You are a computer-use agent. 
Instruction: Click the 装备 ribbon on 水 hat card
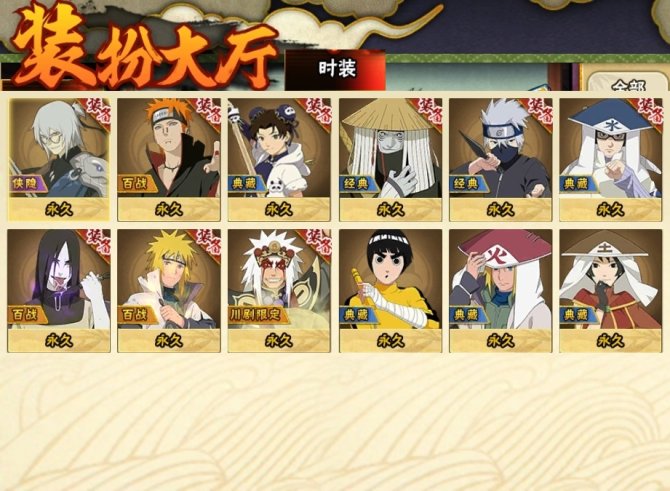click(649, 113)
